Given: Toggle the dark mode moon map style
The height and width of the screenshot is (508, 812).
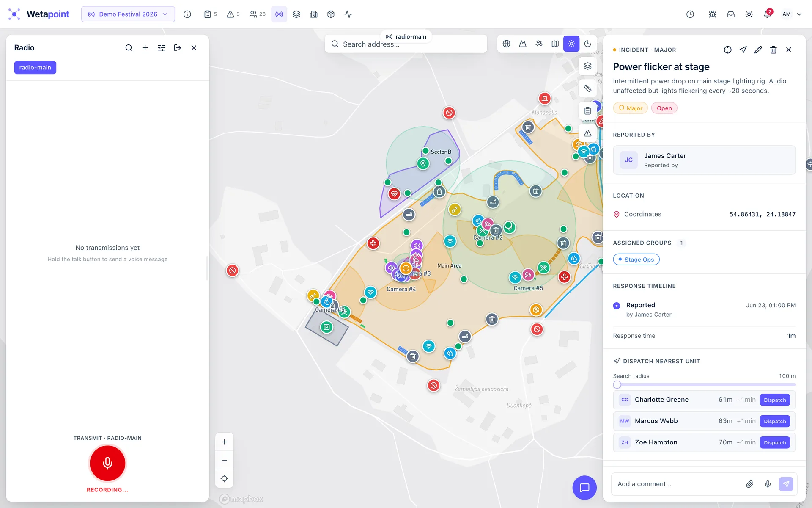Looking at the screenshot, I should click(x=587, y=44).
